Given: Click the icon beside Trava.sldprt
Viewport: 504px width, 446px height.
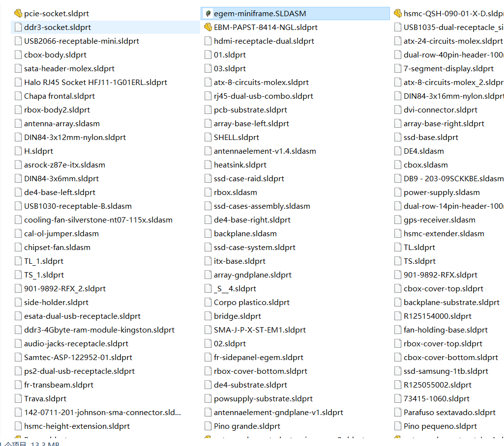Looking at the screenshot, I should 18,398.
